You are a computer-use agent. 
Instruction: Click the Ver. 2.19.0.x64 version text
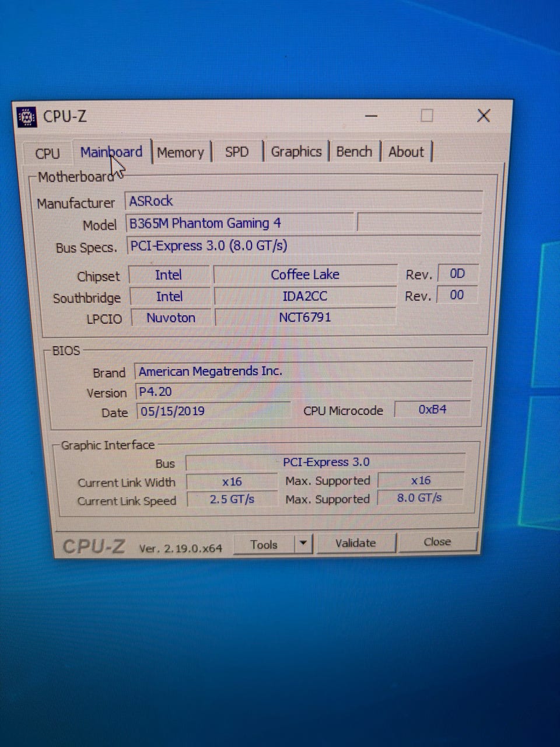point(180,548)
